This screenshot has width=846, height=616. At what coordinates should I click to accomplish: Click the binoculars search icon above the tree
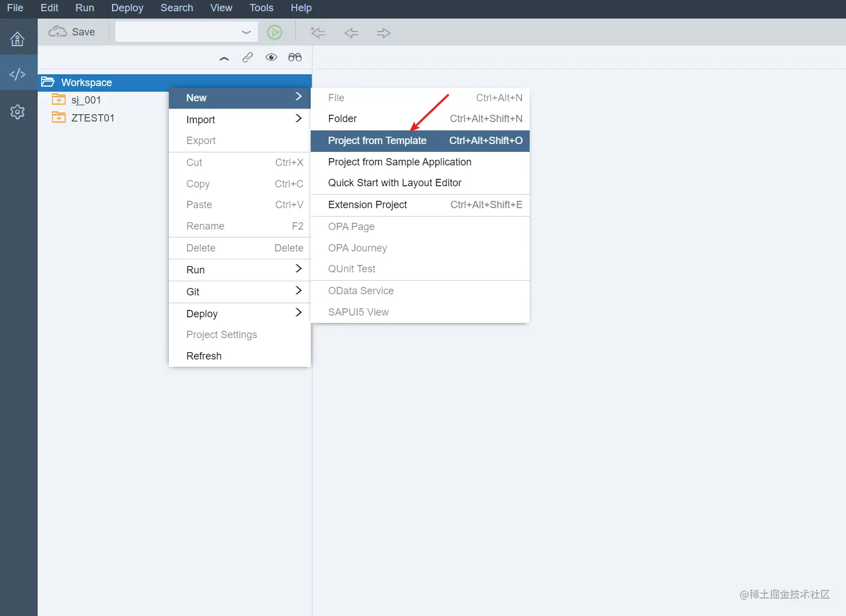[294, 57]
